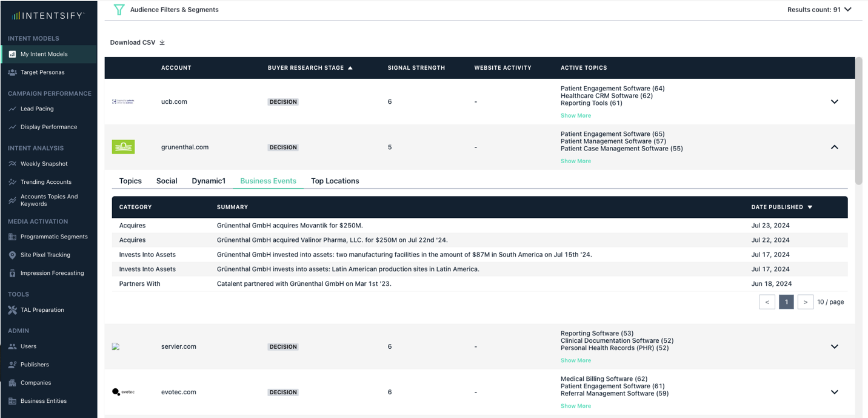Viewport: 868px width, 418px height.
Task: Click the Companies building icon
Action: 12,383
